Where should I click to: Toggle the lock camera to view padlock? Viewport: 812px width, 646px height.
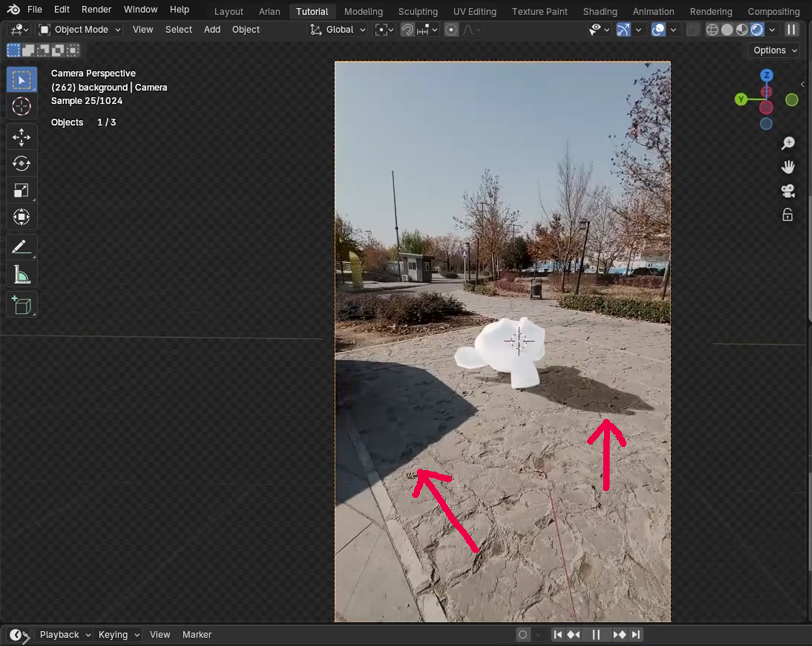788,214
